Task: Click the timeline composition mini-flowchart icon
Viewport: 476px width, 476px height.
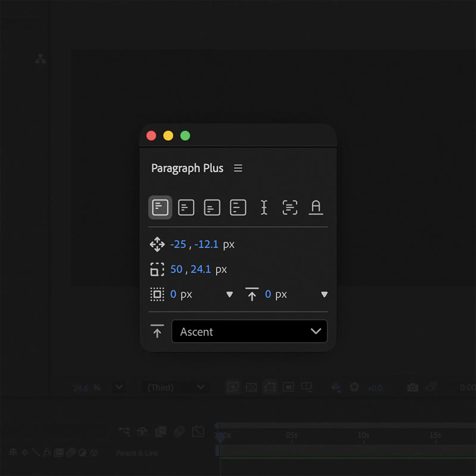Action: pyautogui.click(x=124, y=431)
